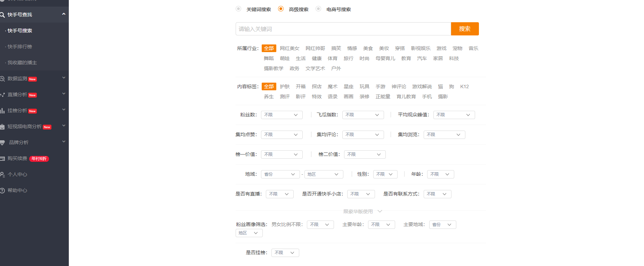Select 全部 under 所属行业

(x=269, y=48)
